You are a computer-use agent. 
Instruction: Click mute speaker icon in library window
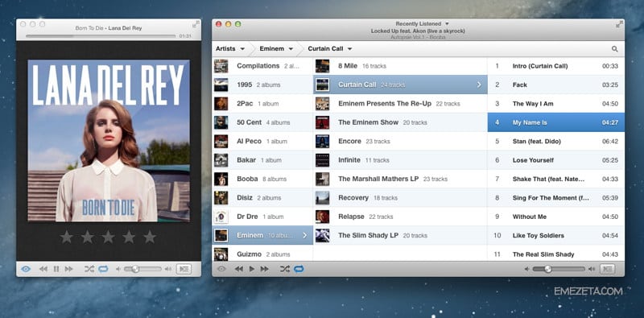coord(527,269)
